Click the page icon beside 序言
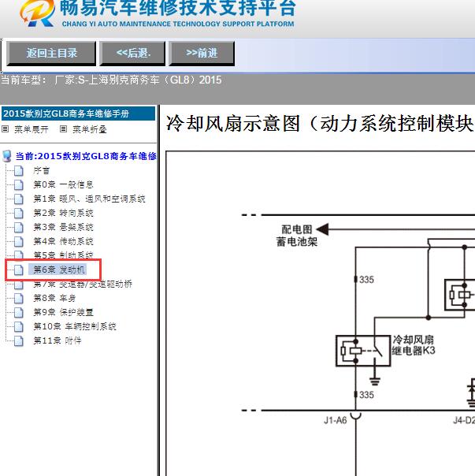This screenshot has width=475, height=476. coord(19,170)
